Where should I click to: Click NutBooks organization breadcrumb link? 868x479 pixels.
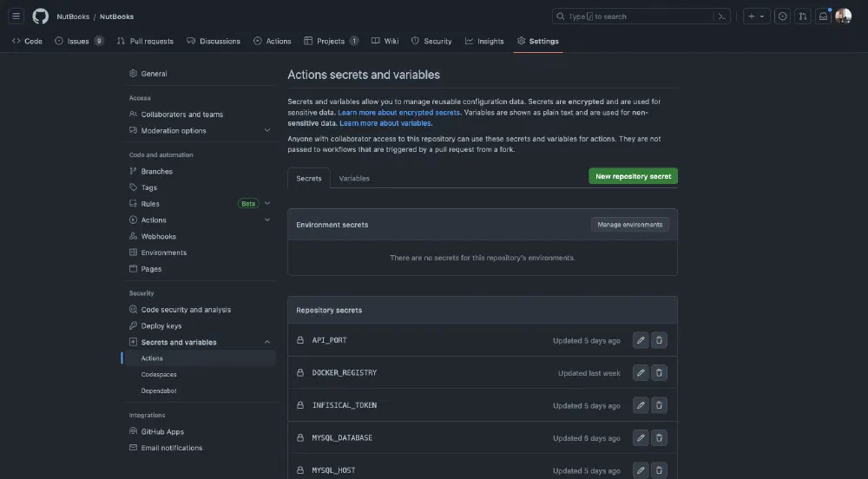(73, 16)
